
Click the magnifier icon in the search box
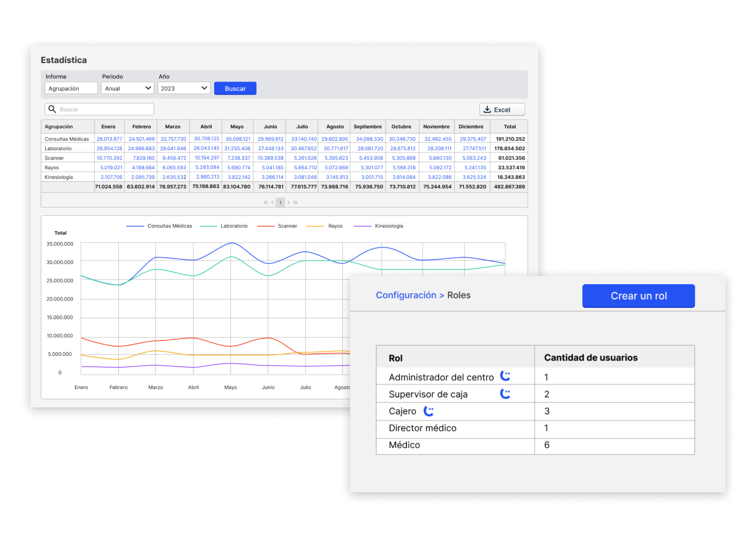(52, 109)
